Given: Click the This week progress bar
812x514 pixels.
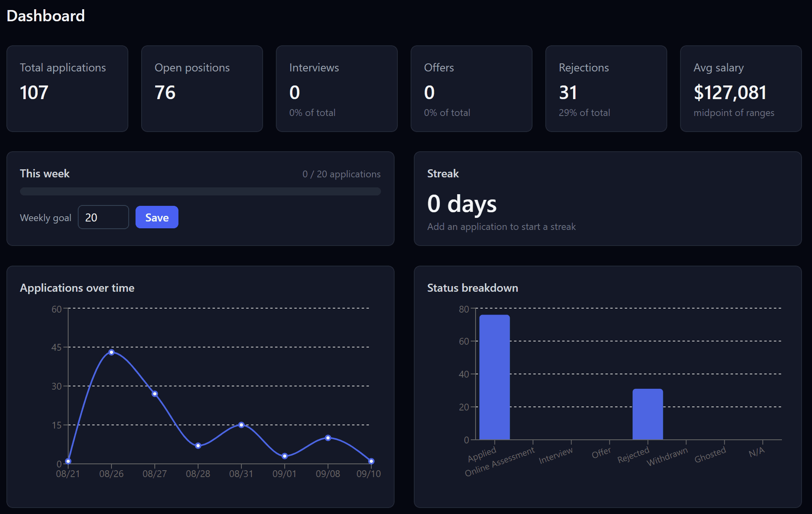Looking at the screenshot, I should 200,191.
